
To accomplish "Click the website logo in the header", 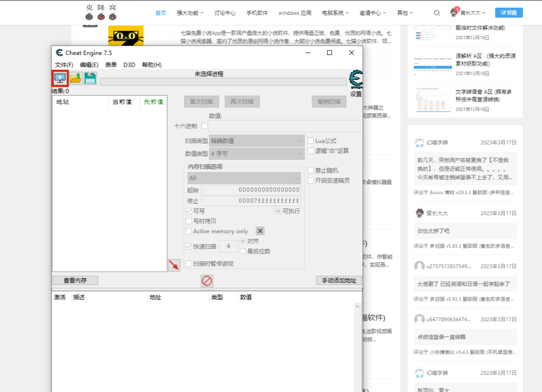I will [x=101, y=12].
